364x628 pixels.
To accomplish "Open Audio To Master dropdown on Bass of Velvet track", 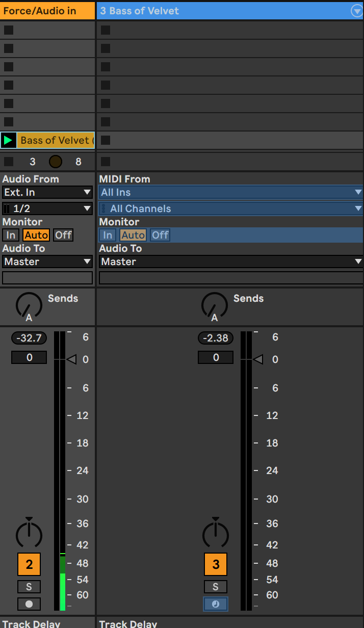I will [231, 261].
